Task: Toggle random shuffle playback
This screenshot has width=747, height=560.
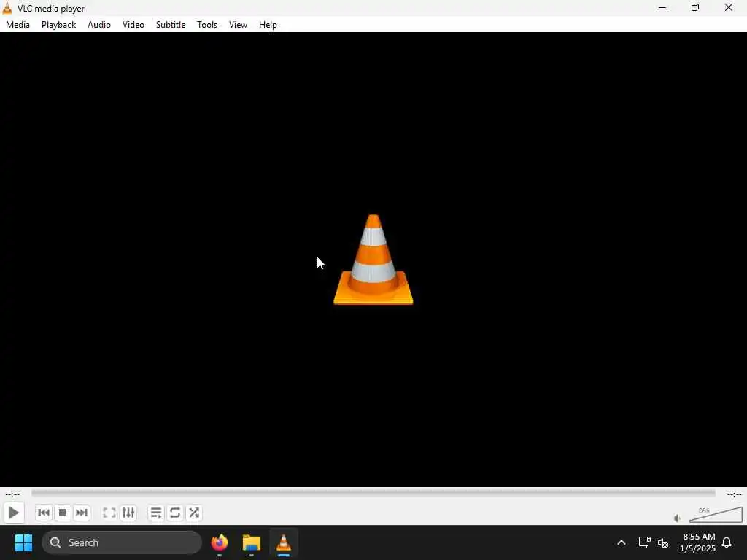Action: coord(194,513)
